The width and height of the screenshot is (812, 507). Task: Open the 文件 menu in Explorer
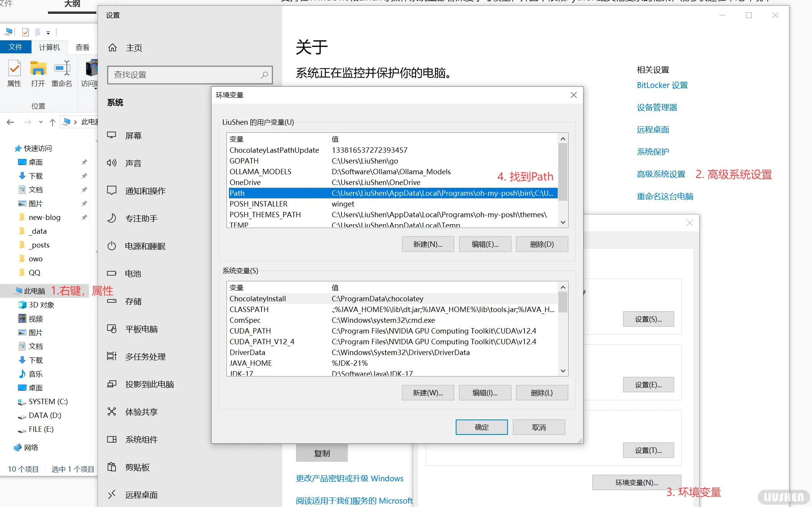(x=16, y=47)
